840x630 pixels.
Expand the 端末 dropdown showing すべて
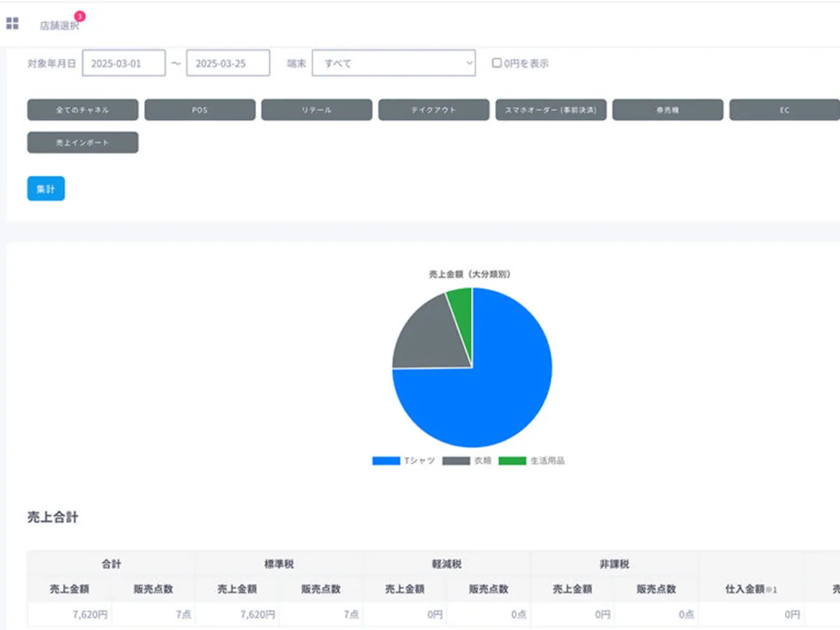click(393, 63)
